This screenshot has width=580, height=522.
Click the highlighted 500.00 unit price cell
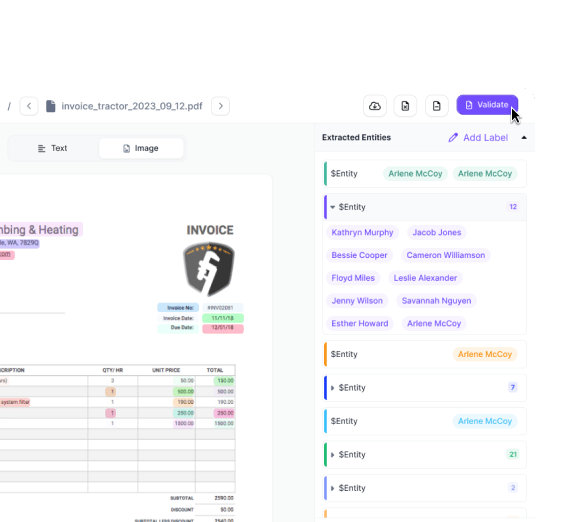click(184, 391)
